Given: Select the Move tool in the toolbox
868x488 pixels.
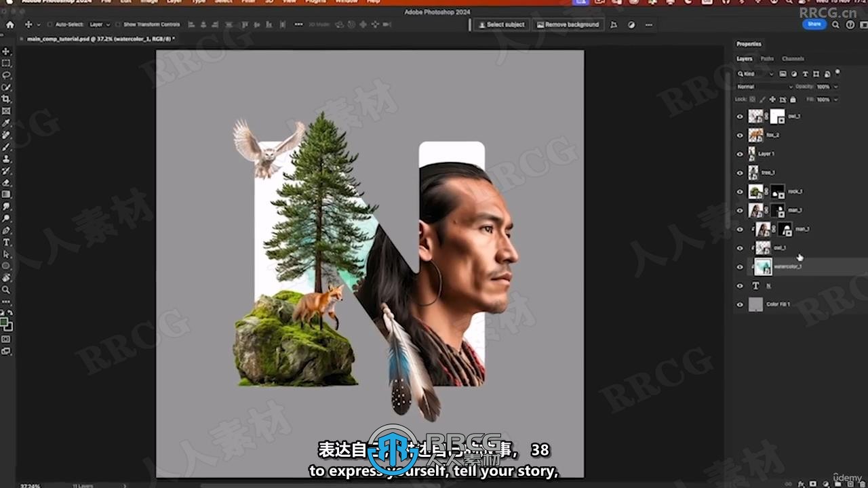Looking at the screenshot, I should pos(6,52).
